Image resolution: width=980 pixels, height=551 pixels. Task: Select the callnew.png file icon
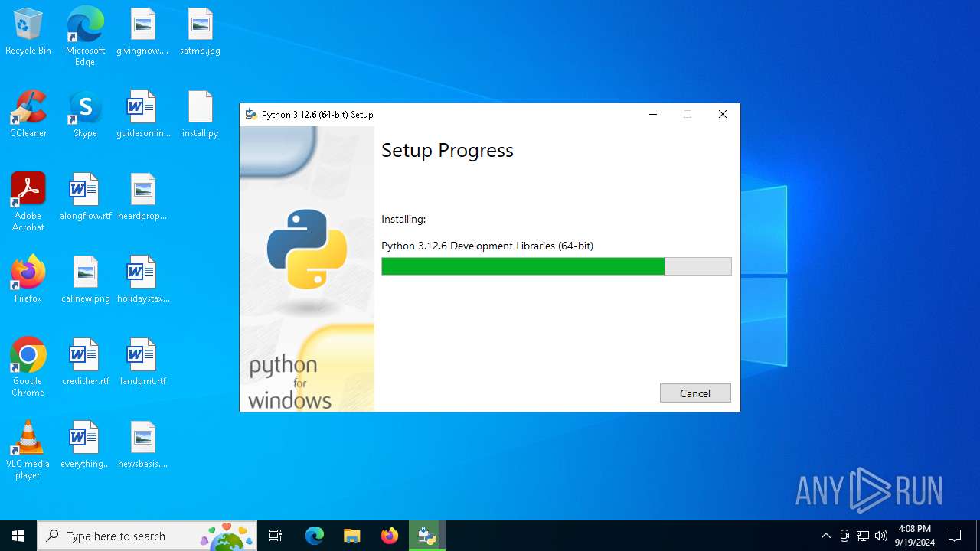[x=85, y=280]
